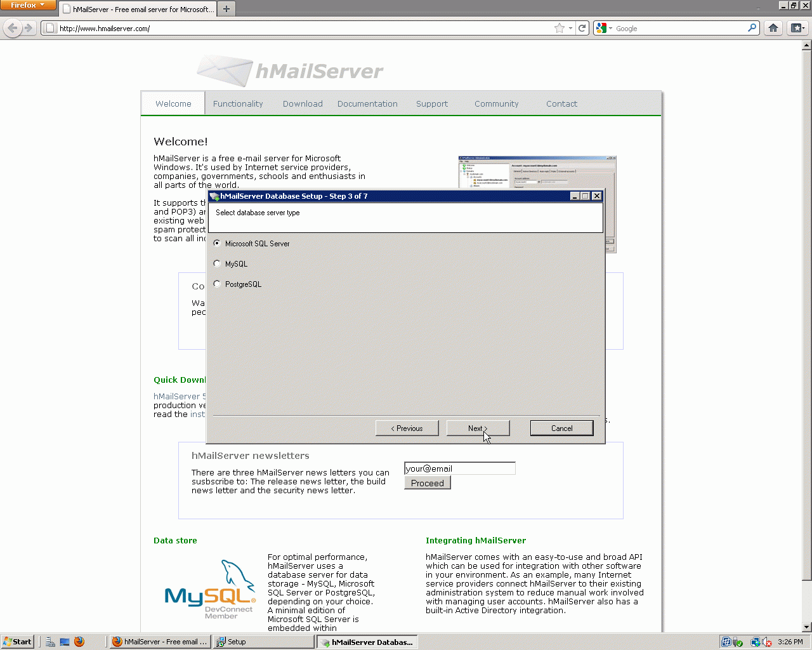Click Next in the database setup wizard
812x650 pixels.
pyautogui.click(x=478, y=428)
